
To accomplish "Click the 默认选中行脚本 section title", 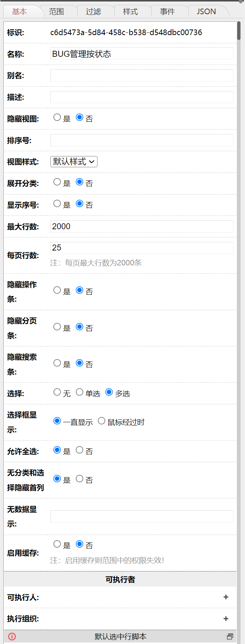I will tap(120, 637).
